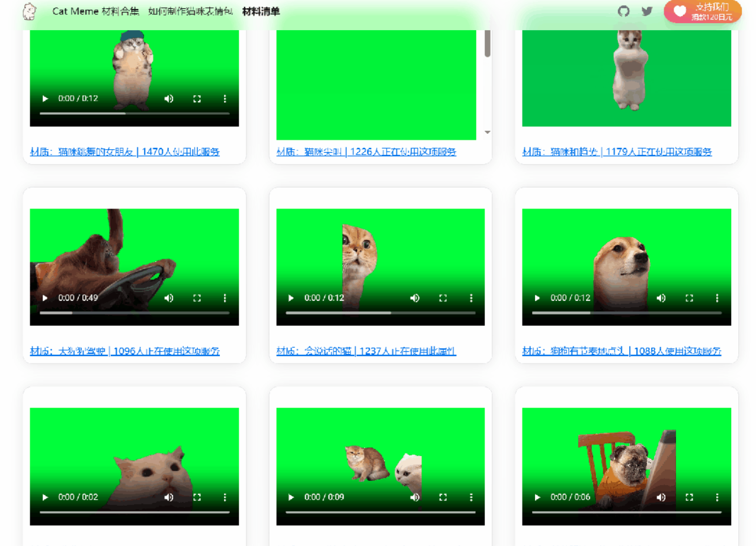Toggle sound on close-up white cat video
Image resolution: width=756 pixels, height=546 pixels.
[x=169, y=497]
